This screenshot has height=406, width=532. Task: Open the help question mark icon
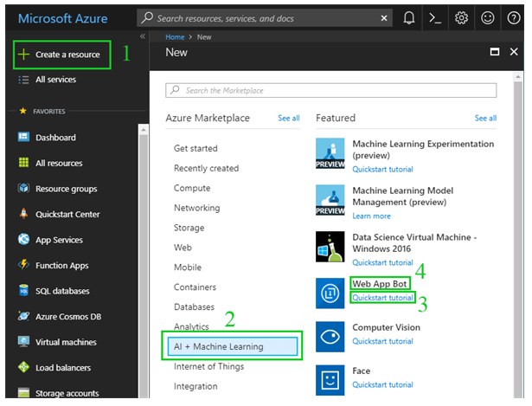click(513, 17)
